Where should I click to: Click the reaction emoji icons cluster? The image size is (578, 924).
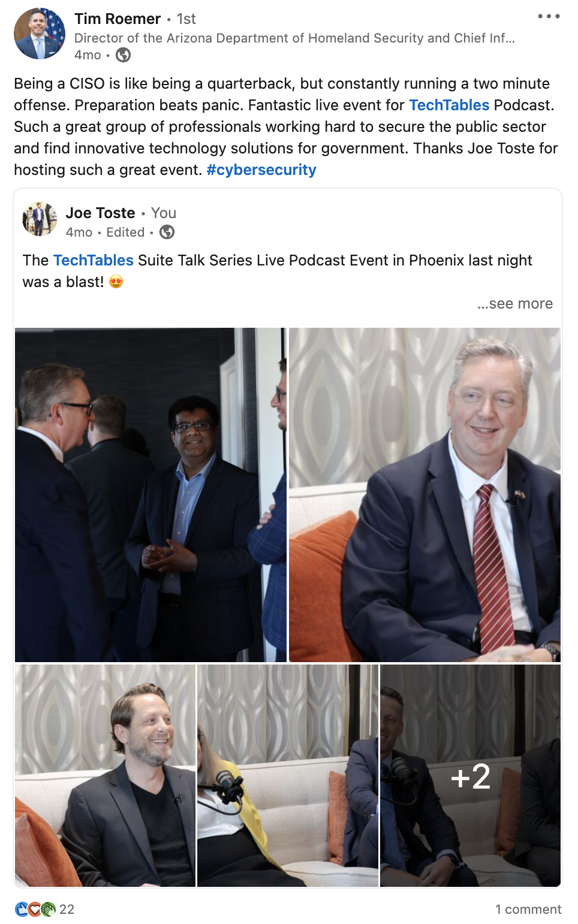tap(35, 909)
